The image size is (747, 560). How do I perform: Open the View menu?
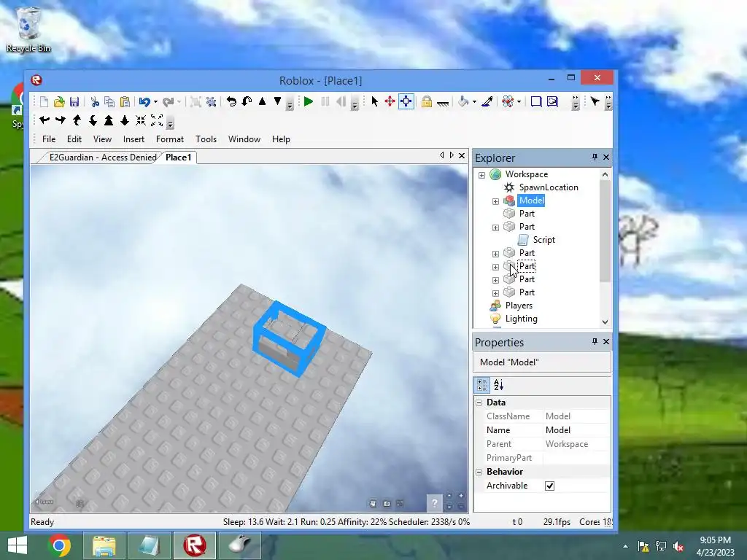pos(102,139)
